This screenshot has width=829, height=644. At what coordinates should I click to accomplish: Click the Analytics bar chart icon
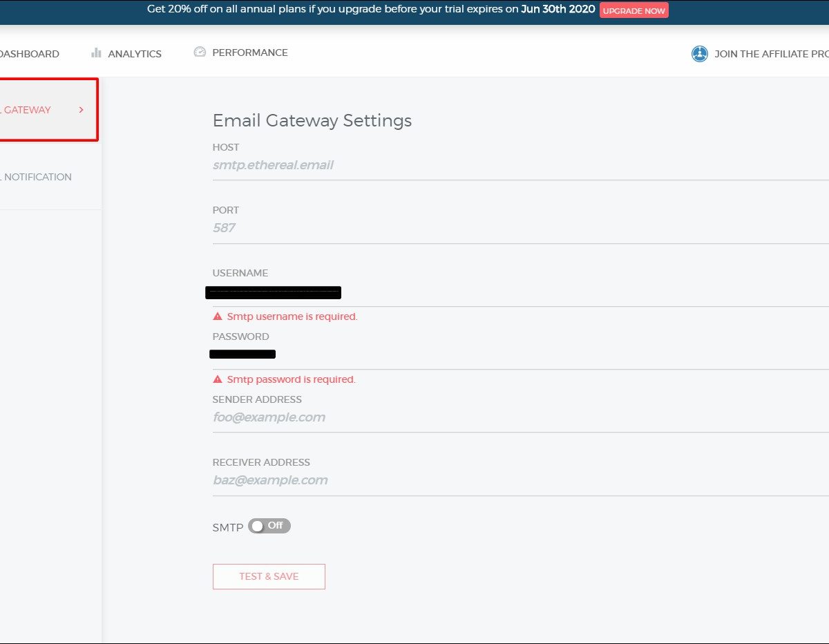click(96, 53)
